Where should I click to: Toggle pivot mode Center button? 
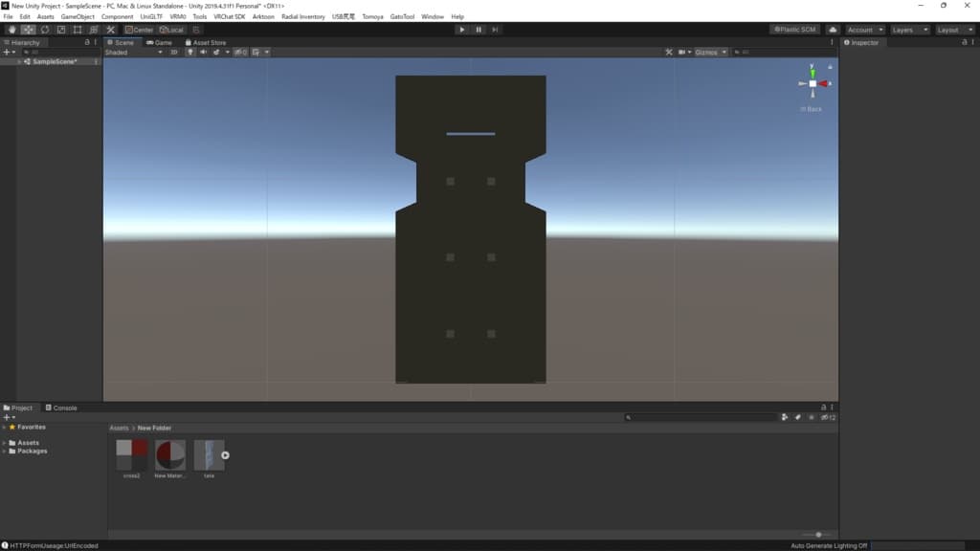(138, 30)
